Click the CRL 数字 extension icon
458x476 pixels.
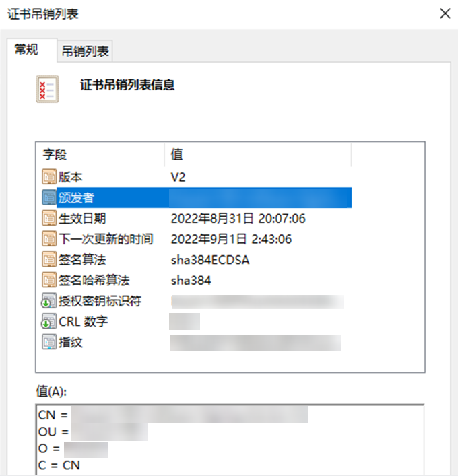pyautogui.click(x=49, y=322)
